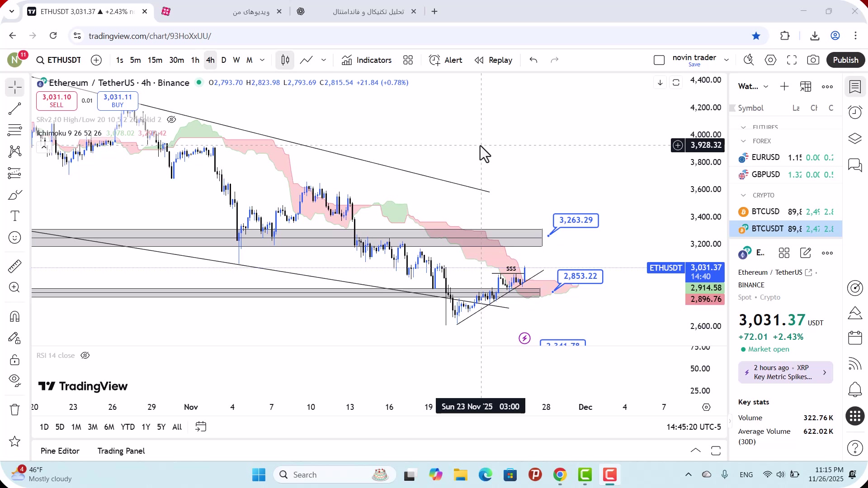Select the ruler measure tool
This screenshot has width=868, height=488.
point(14,266)
